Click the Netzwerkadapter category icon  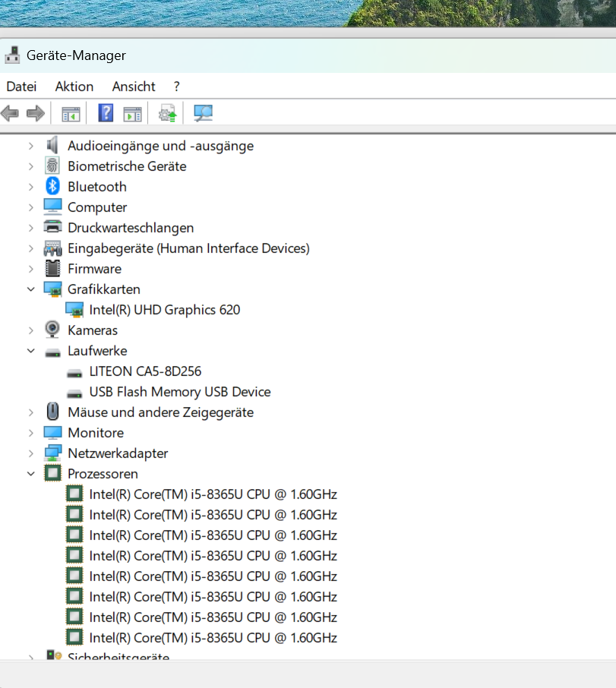tap(52, 453)
